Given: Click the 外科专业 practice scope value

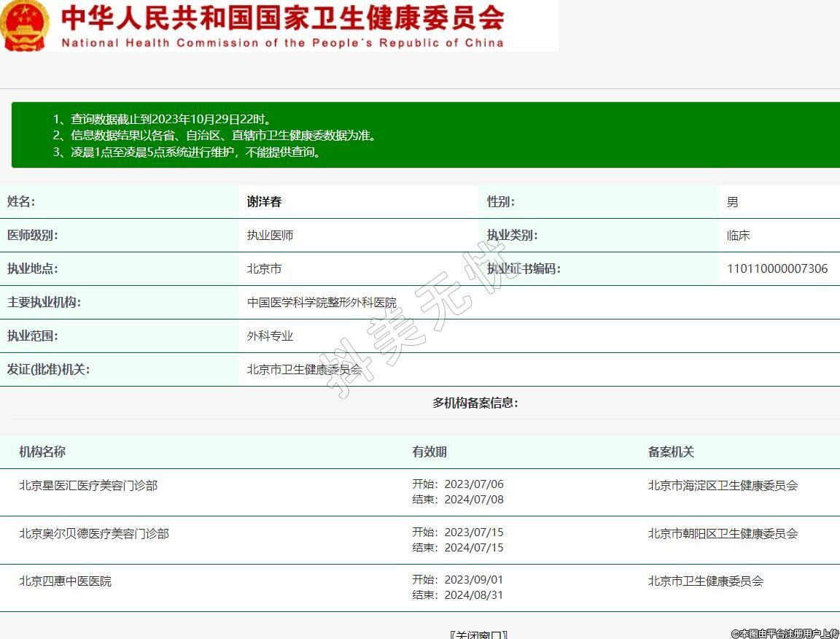Looking at the screenshot, I should [270, 336].
